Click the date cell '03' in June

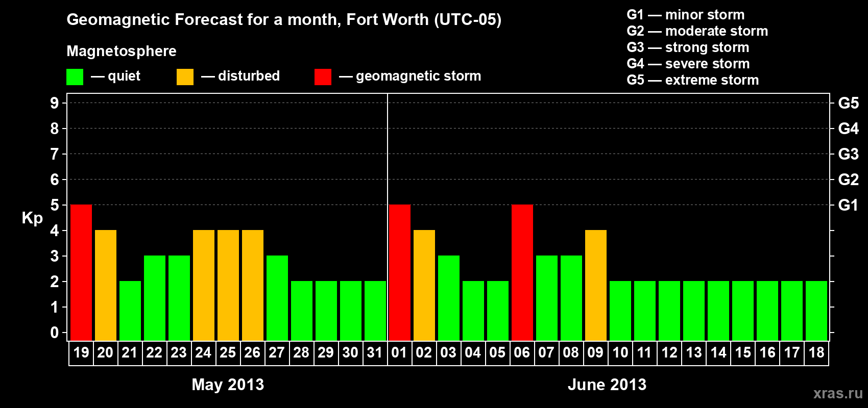coord(448,353)
